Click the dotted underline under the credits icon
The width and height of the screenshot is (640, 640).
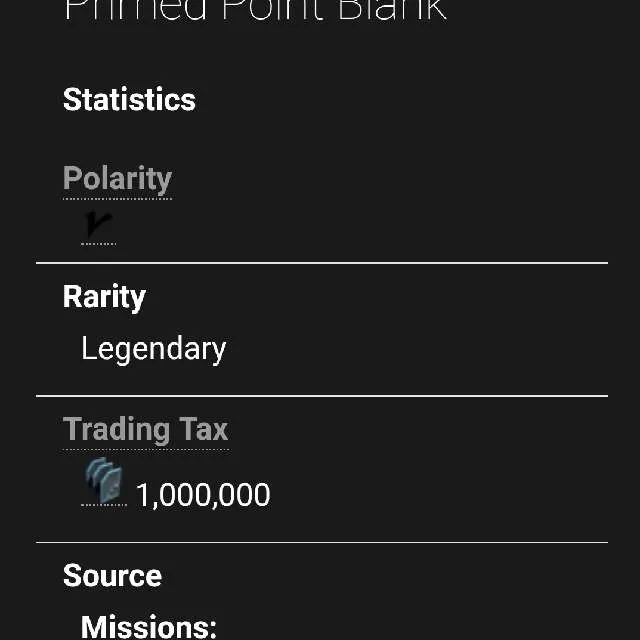(103, 506)
